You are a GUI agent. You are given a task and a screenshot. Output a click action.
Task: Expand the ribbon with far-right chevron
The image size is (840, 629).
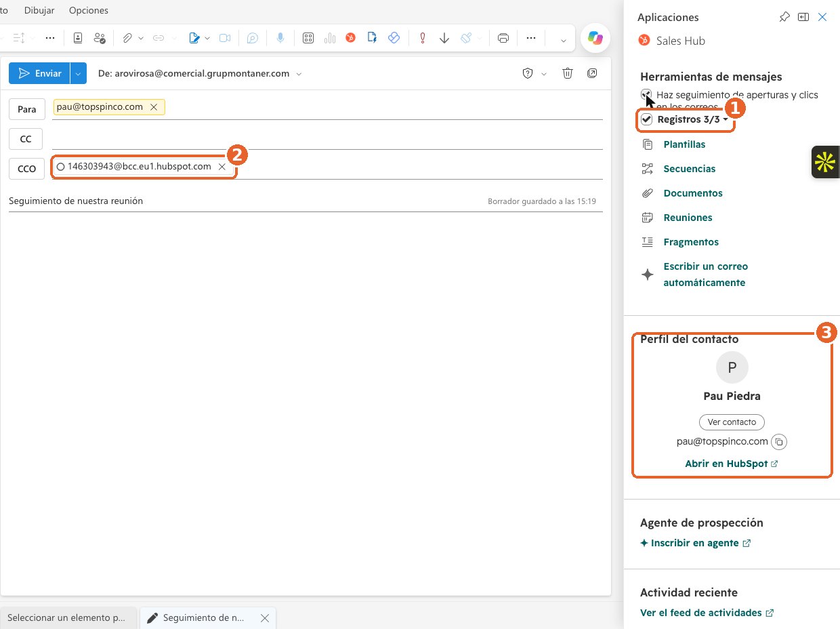click(x=562, y=41)
